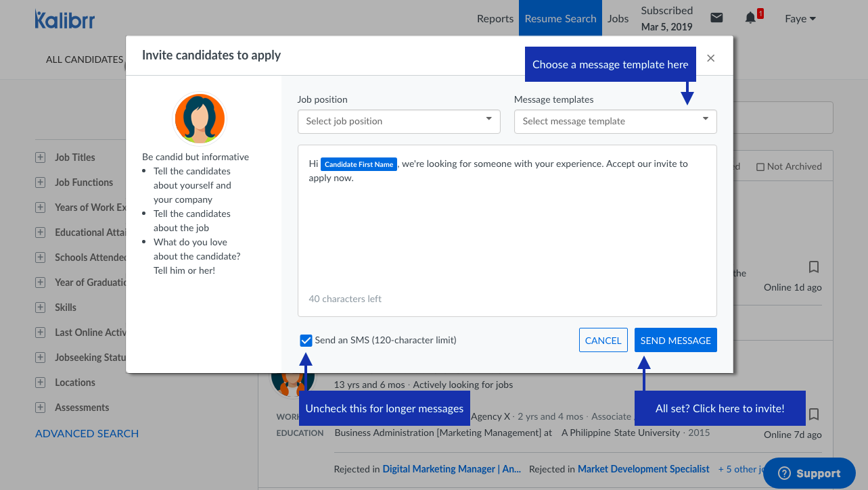The height and width of the screenshot is (490, 868).
Task: Open the Select job position dropdown
Action: pyautogui.click(x=398, y=122)
